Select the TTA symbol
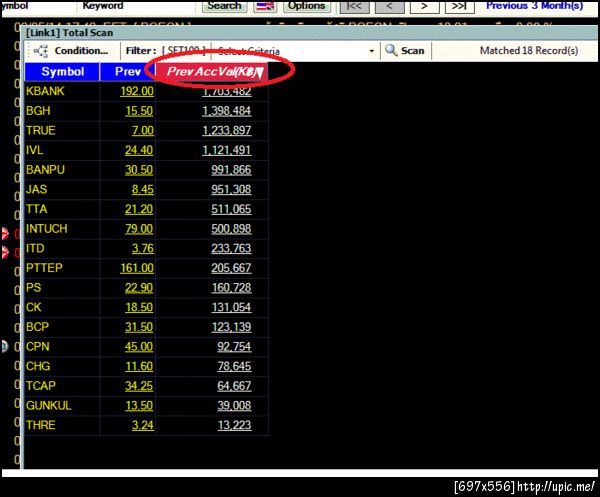This screenshot has width=600, height=497. click(x=36, y=209)
